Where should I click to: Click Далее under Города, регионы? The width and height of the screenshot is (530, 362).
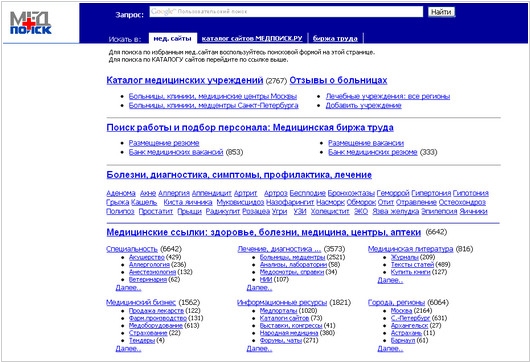tap(390, 349)
